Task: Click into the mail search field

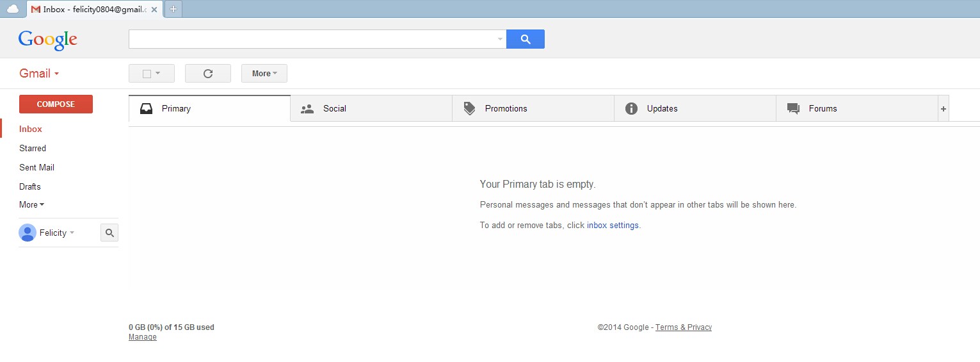Action: click(x=312, y=39)
